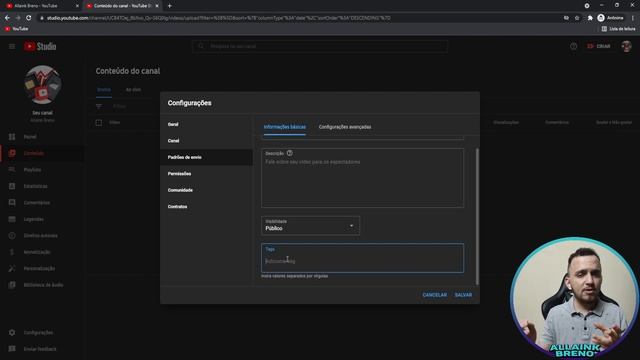Open the browser extensions puzzle icon
Viewport: 640px width, 360px height.
pos(590,18)
